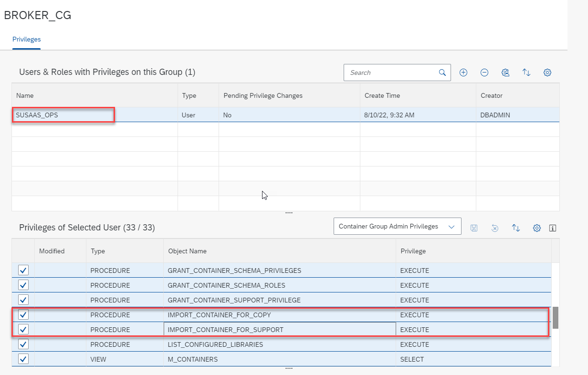Click the Name column header
Viewport: 588px width, 375px height.
pyautogui.click(x=95, y=95)
